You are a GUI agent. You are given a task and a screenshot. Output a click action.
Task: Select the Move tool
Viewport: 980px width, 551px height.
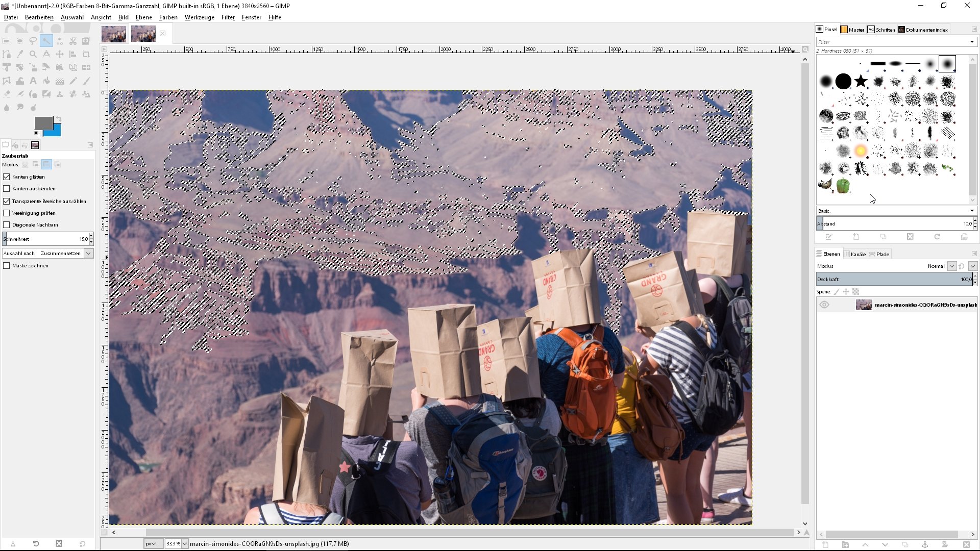point(60,54)
